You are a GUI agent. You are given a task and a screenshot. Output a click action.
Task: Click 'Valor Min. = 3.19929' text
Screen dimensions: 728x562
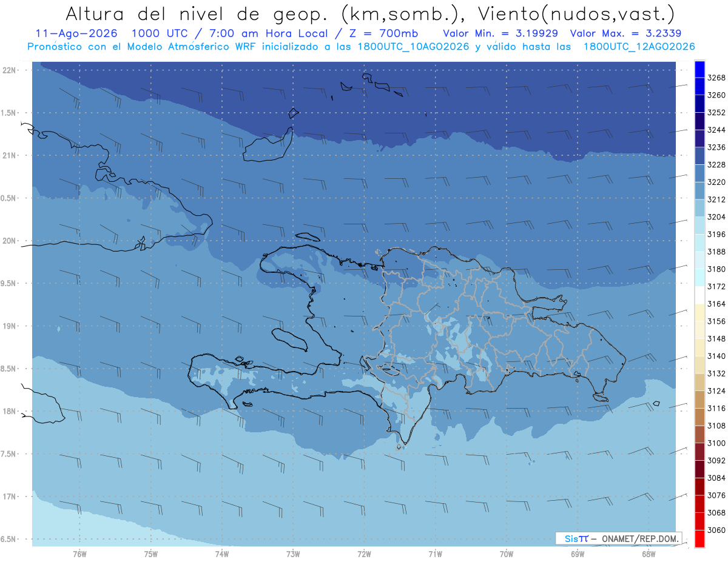501,34
